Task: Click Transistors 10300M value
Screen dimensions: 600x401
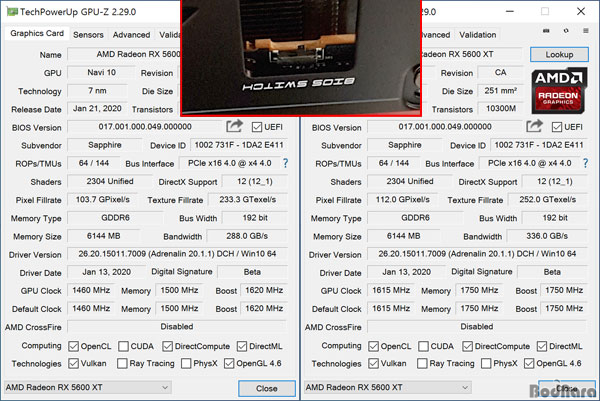Action: pyautogui.click(x=501, y=109)
